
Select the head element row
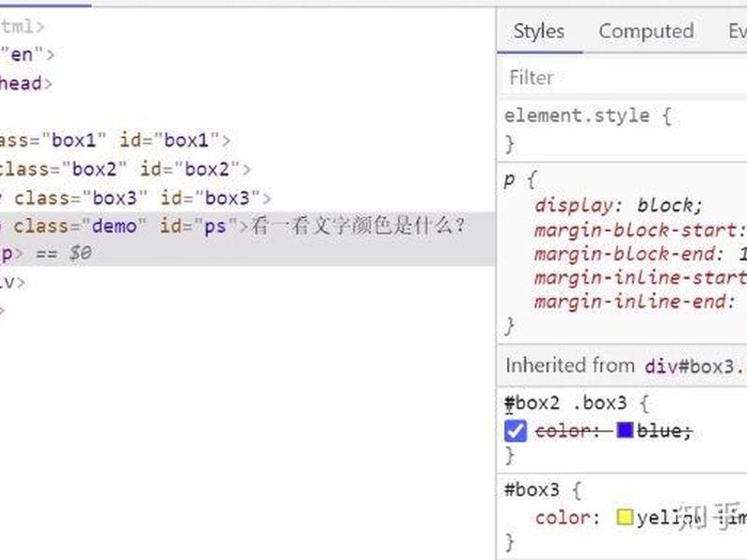click(x=26, y=83)
